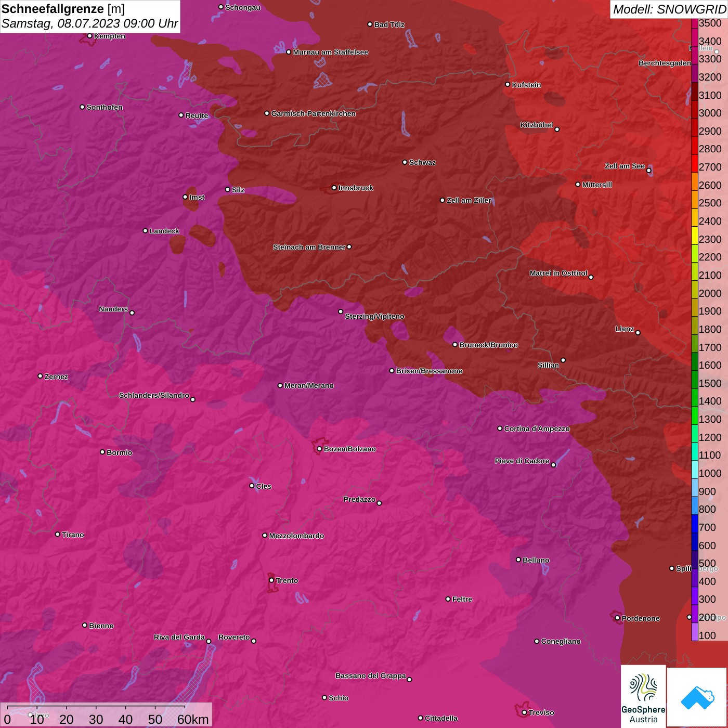728x728 pixels.
Task: Click the Mezzolombardo label
Action: coord(296,536)
